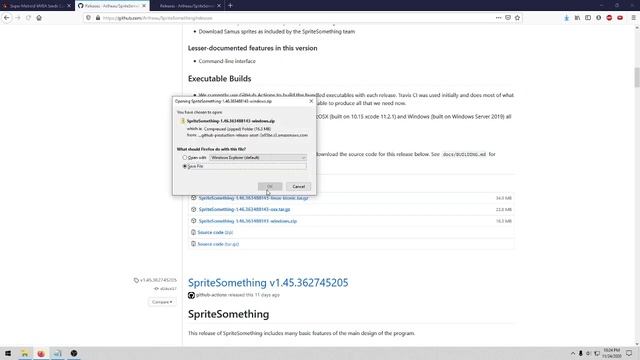This screenshot has width=640, height=360.
Task: Close the Opening SpriteSomething dialog
Action: 311,101
